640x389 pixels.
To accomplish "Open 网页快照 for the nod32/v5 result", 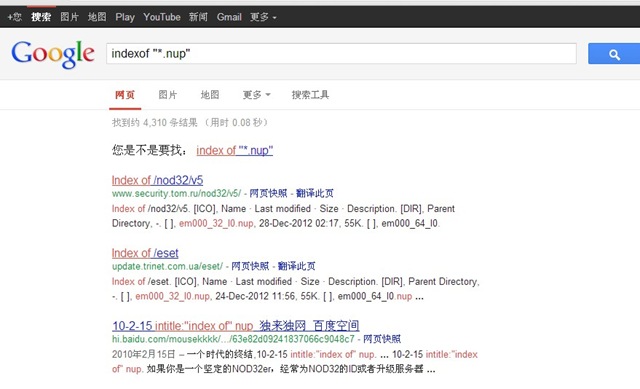I will (x=268, y=193).
